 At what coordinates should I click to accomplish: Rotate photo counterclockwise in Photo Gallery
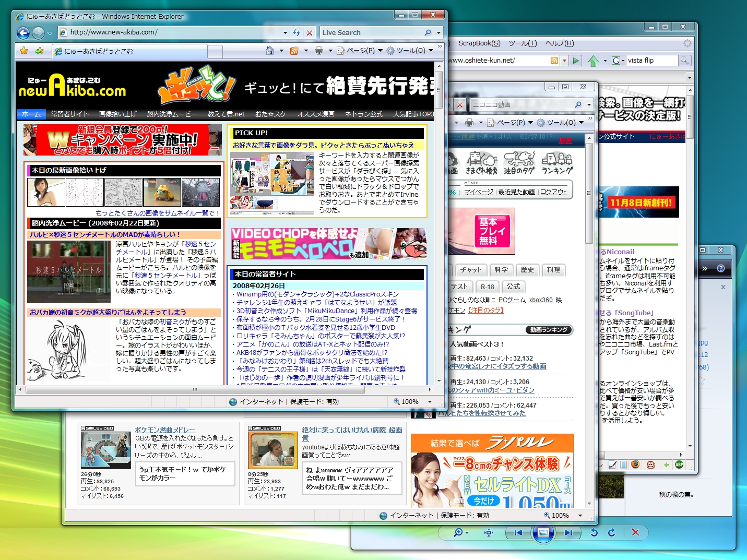pos(594,532)
